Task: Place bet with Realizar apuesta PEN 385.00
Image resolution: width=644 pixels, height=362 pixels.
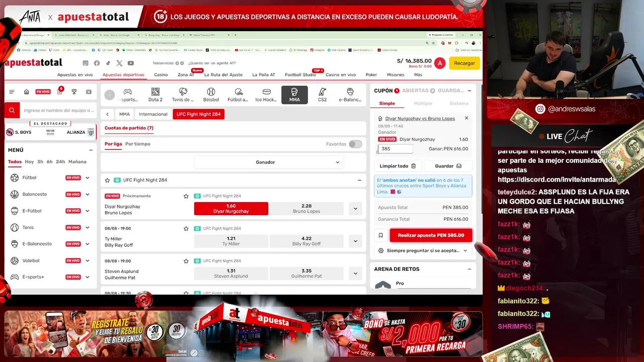Action: [431, 235]
